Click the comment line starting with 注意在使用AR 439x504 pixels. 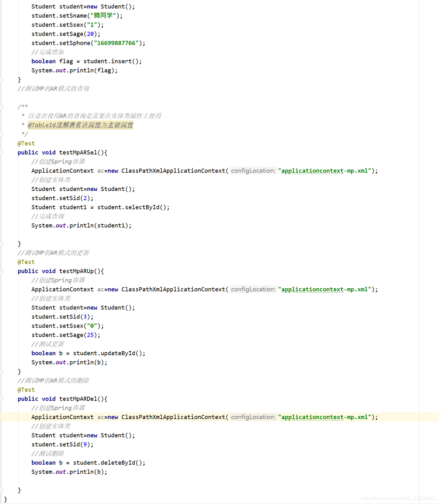tap(95, 116)
